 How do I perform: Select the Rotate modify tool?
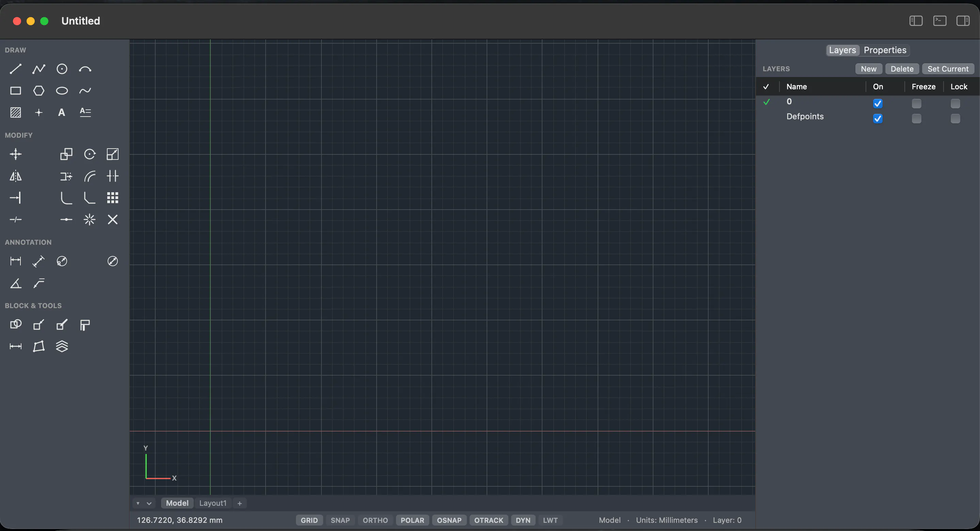coord(90,154)
